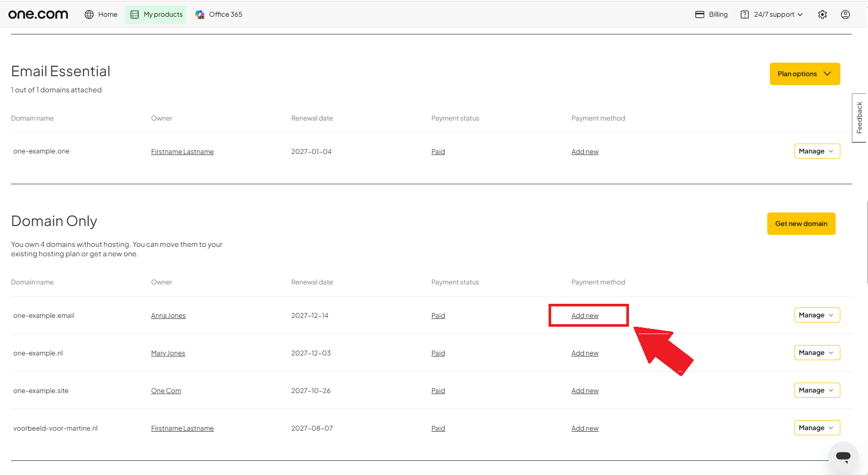Open the user profile icon
Image resolution: width=868 pixels, height=475 pixels.
(846, 15)
